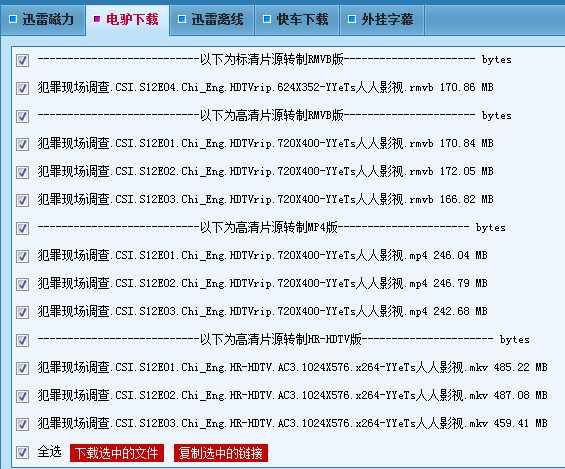This screenshot has width=565, height=469.
Task: Open the 迅雷离线 tab
Action: [212, 19]
